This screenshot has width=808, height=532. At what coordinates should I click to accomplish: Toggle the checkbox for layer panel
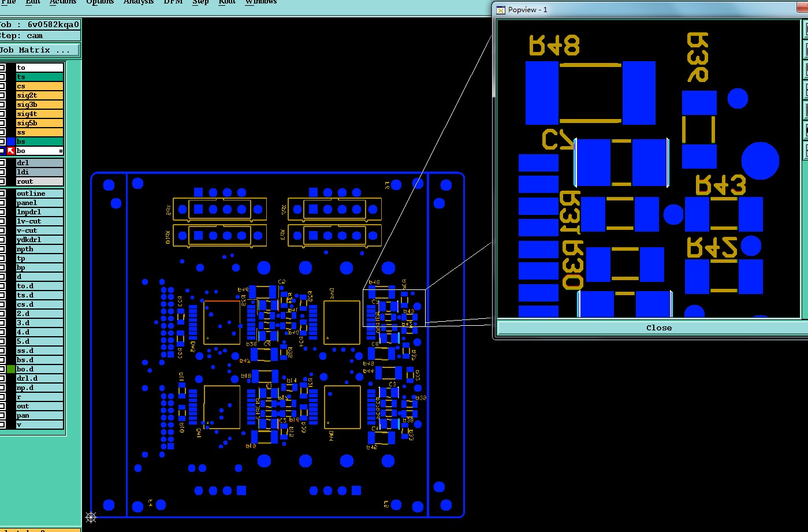[2, 203]
